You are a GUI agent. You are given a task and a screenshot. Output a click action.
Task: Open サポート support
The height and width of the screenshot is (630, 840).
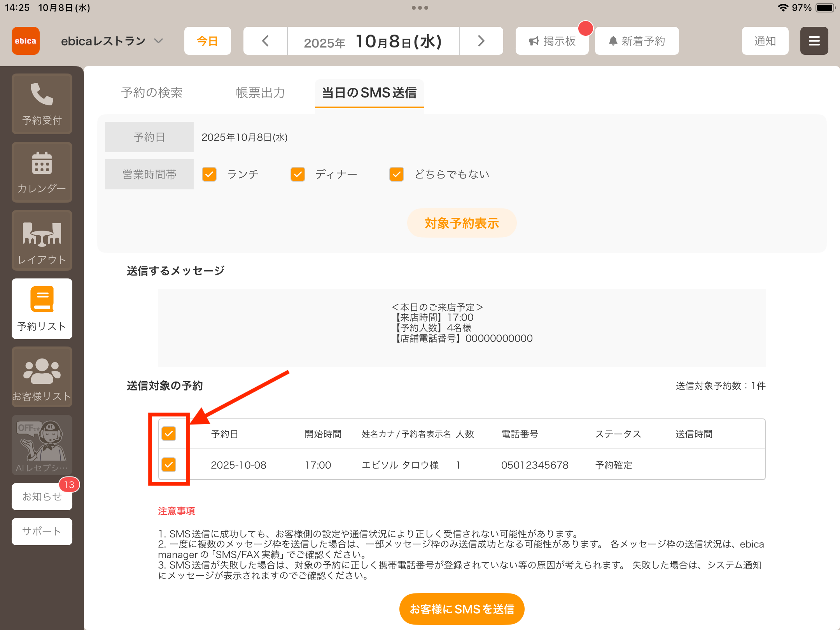42,531
